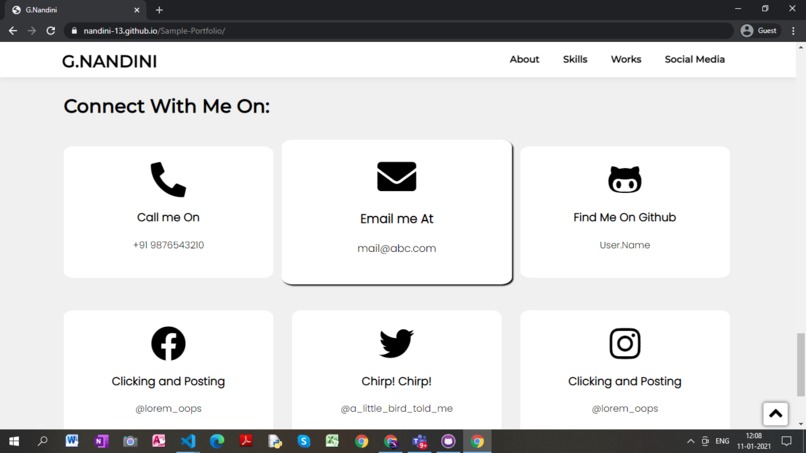Open the notification center icon
The image size is (806, 453).
coord(786,441)
